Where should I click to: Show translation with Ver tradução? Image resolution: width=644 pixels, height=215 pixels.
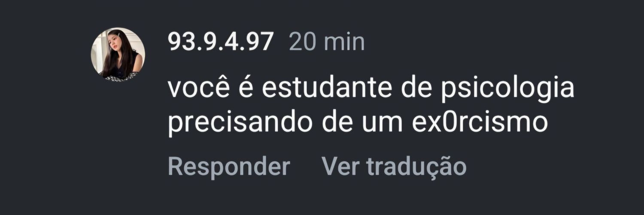coord(394,166)
